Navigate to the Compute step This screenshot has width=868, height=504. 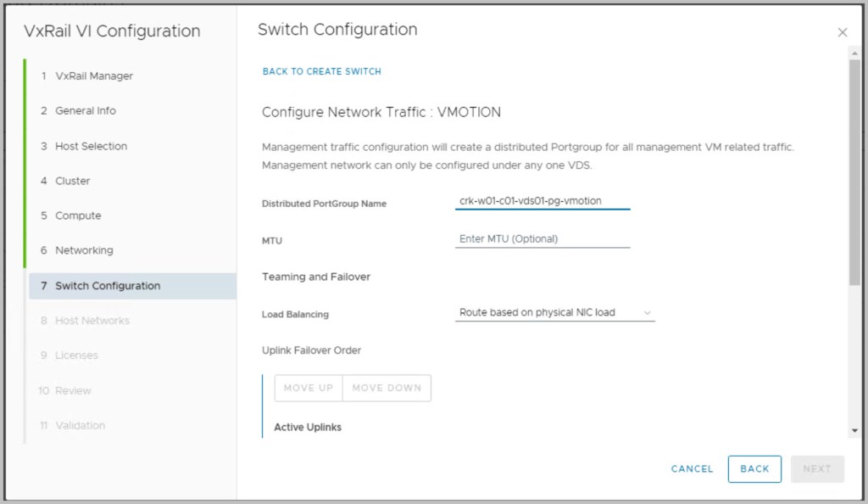78,216
